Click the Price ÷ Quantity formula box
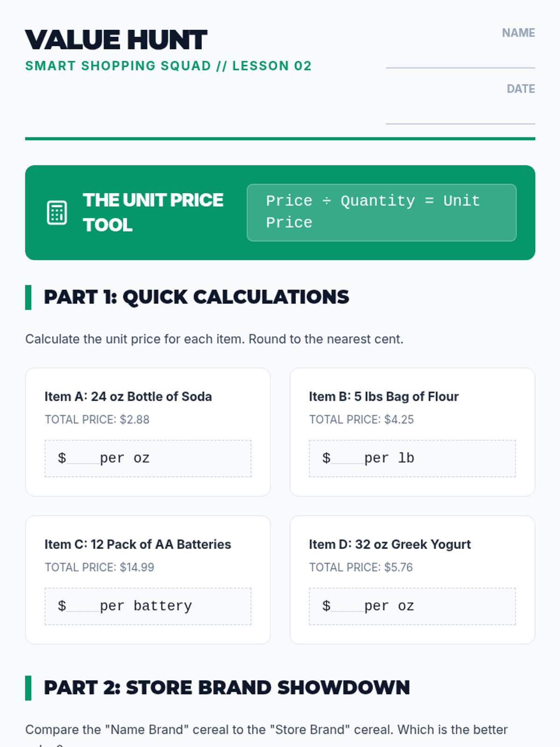This screenshot has width=560, height=747. pyautogui.click(x=381, y=212)
